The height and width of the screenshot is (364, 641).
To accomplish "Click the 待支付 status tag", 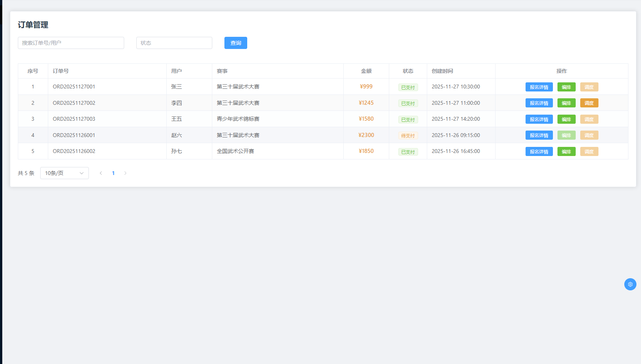I will point(408,136).
